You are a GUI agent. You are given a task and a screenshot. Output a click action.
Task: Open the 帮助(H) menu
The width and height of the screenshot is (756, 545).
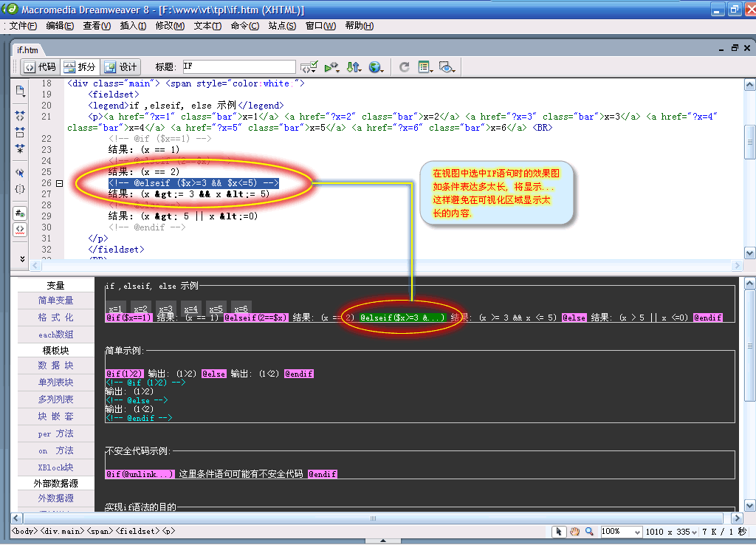click(360, 26)
